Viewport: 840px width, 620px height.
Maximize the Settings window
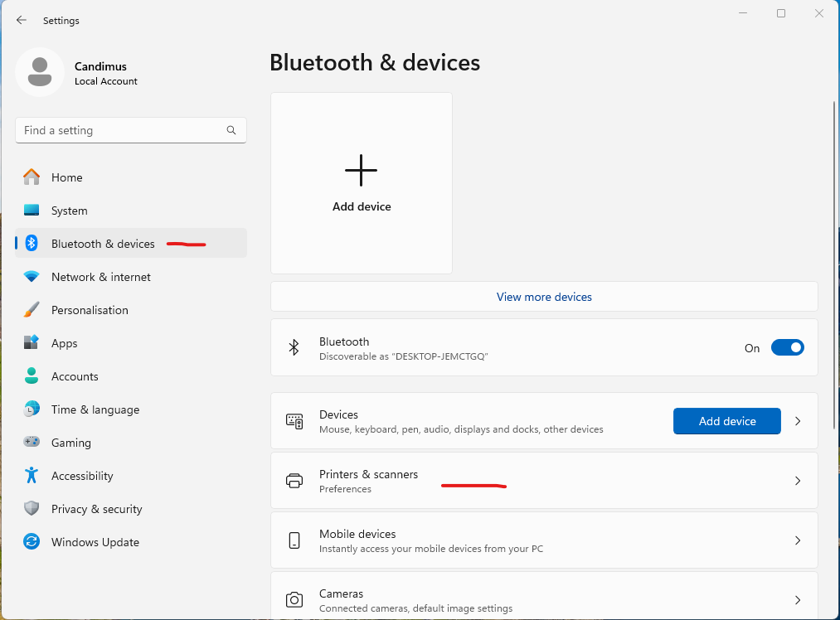[781, 13]
